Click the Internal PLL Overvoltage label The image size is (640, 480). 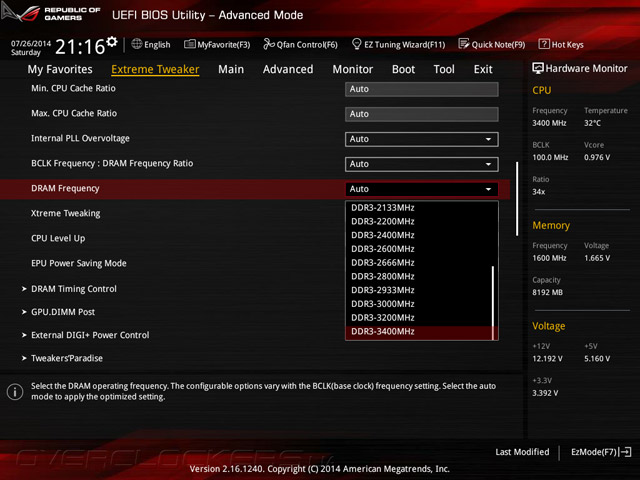point(80,138)
